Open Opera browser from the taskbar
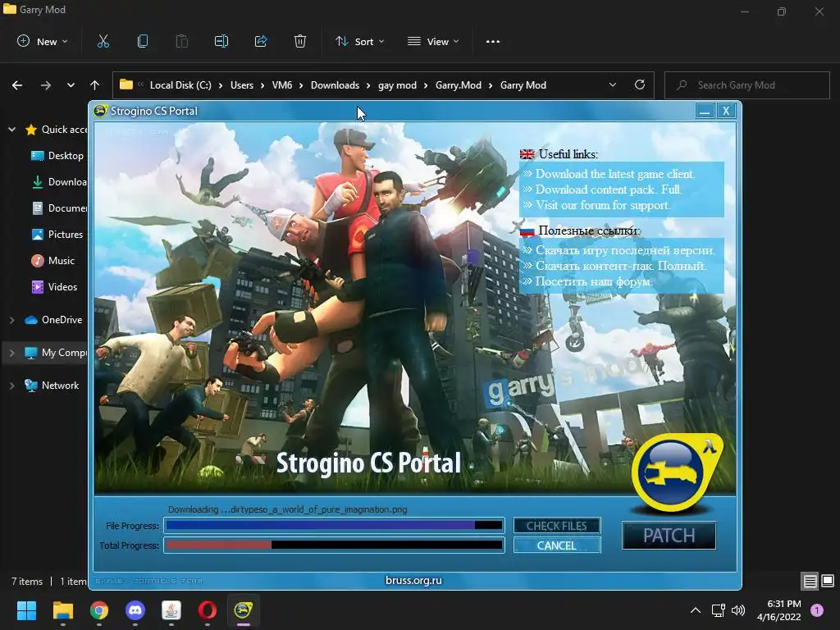This screenshot has width=840, height=630. tap(208, 610)
